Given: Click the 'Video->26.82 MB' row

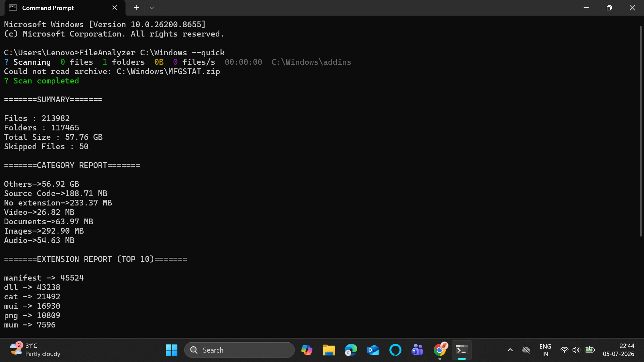Looking at the screenshot, I should point(39,212).
